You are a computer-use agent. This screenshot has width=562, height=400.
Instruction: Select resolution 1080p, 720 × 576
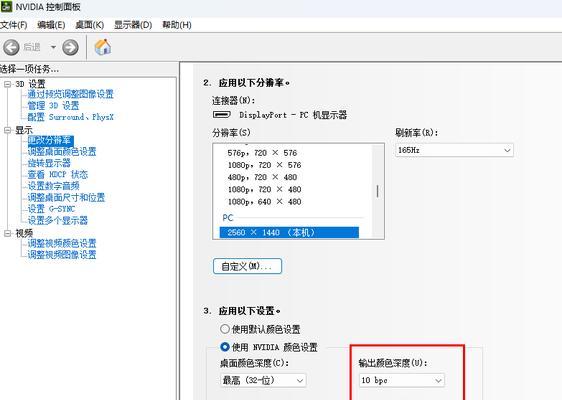[265, 165]
